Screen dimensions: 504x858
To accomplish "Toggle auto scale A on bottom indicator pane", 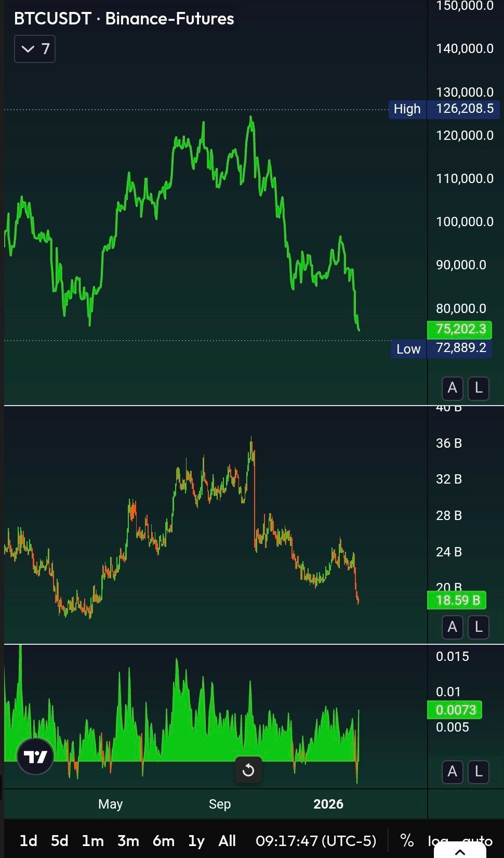I will 452,771.
